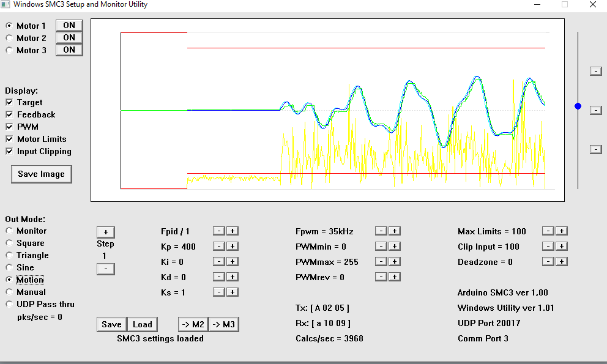The width and height of the screenshot is (607, 364).
Task: Decrease PWMmax value
Action: [x=381, y=262]
